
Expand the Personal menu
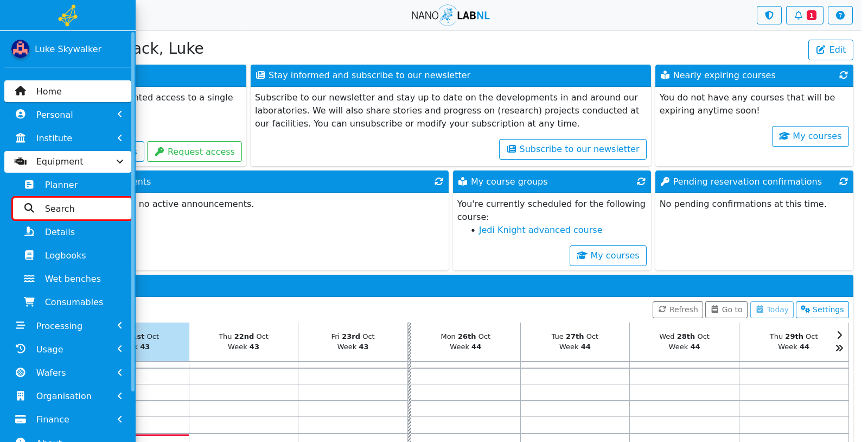[68, 115]
